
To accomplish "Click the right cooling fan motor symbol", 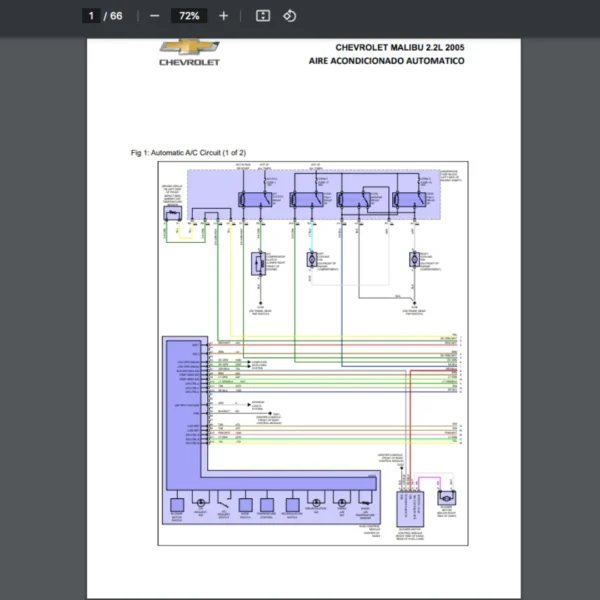I will [x=414, y=260].
